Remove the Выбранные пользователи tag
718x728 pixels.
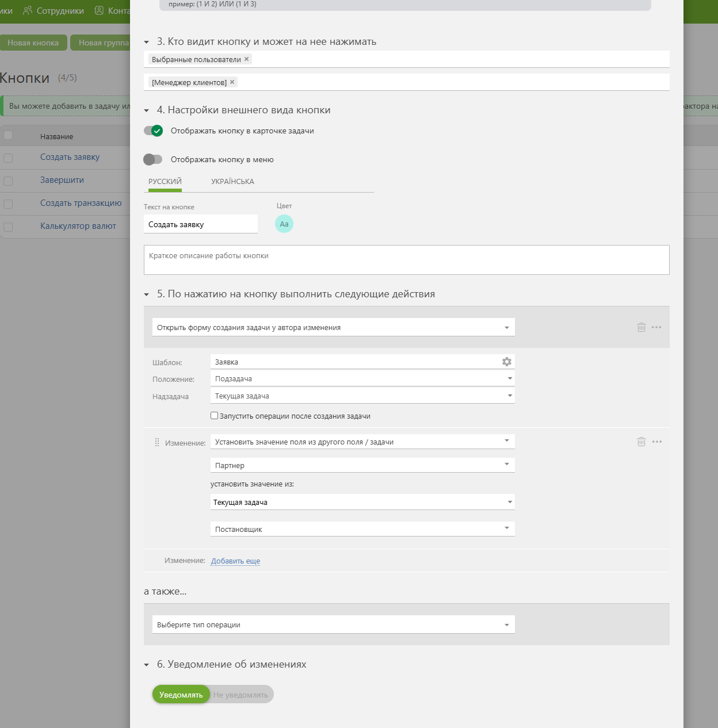click(247, 59)
